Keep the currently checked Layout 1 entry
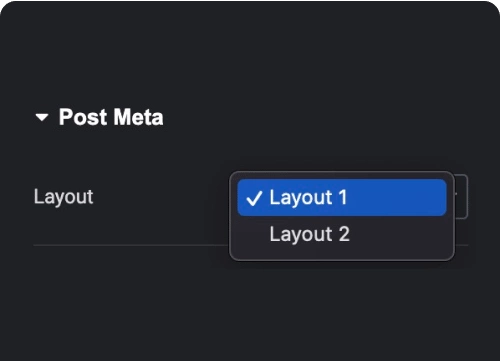Viewport: 500px width, 361px height. [342, 197]
